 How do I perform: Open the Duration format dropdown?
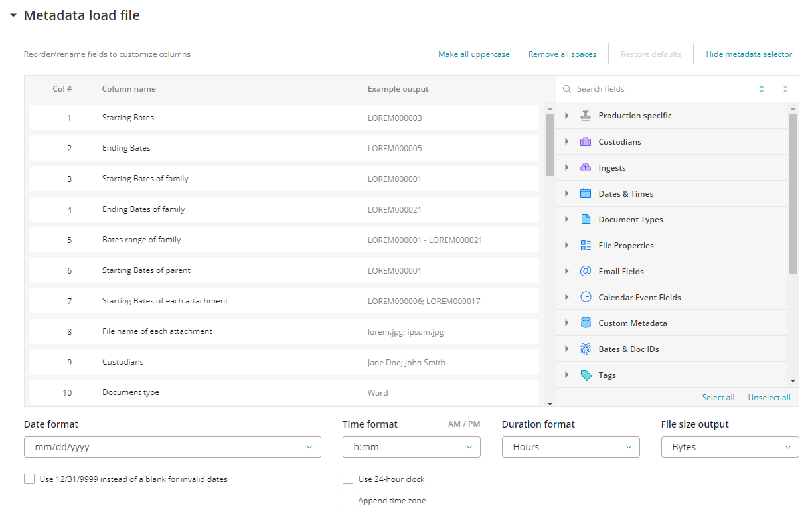(x=571, y=447)
